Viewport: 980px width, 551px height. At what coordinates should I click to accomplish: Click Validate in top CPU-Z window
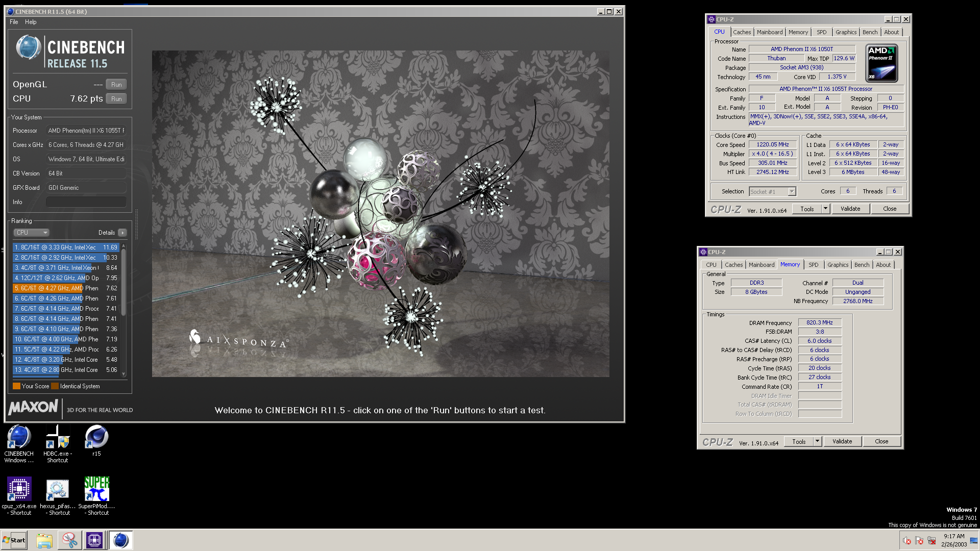pyautogui.click(x=850, y=209)
